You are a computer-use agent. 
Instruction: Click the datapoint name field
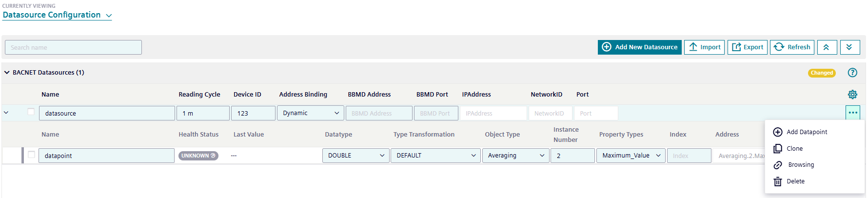click(x=106, y=156)
